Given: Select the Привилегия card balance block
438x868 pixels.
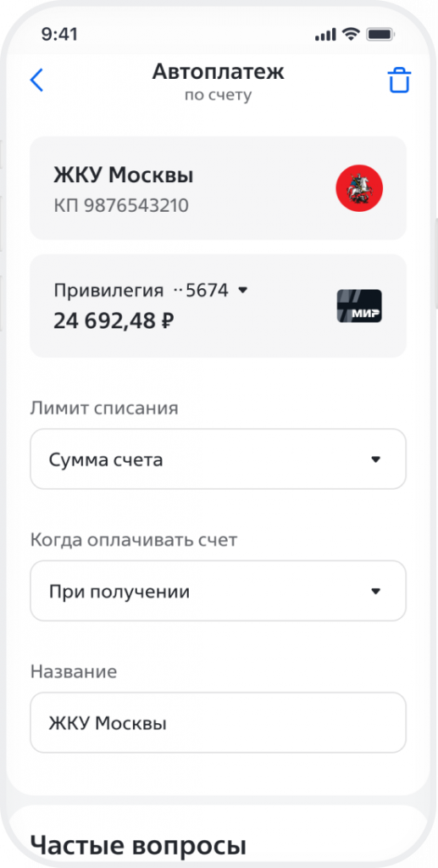Looking at the screenshot, I should tap(218, 305).
